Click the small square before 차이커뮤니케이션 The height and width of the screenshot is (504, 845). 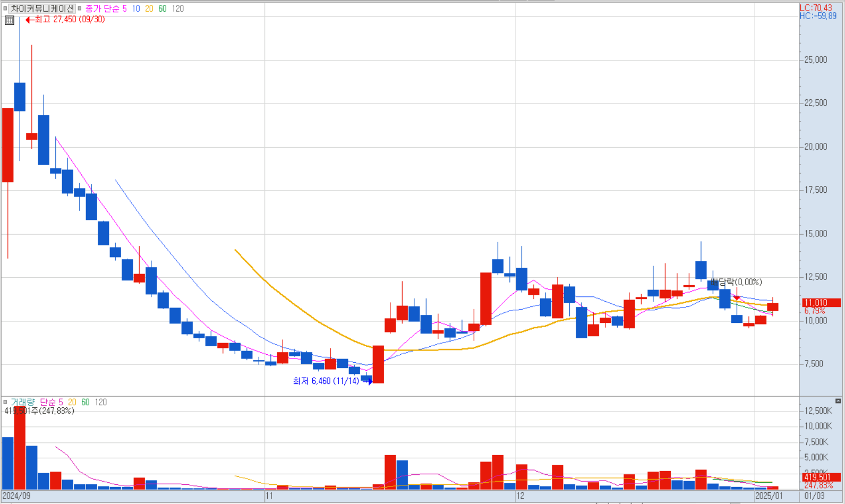5,8
